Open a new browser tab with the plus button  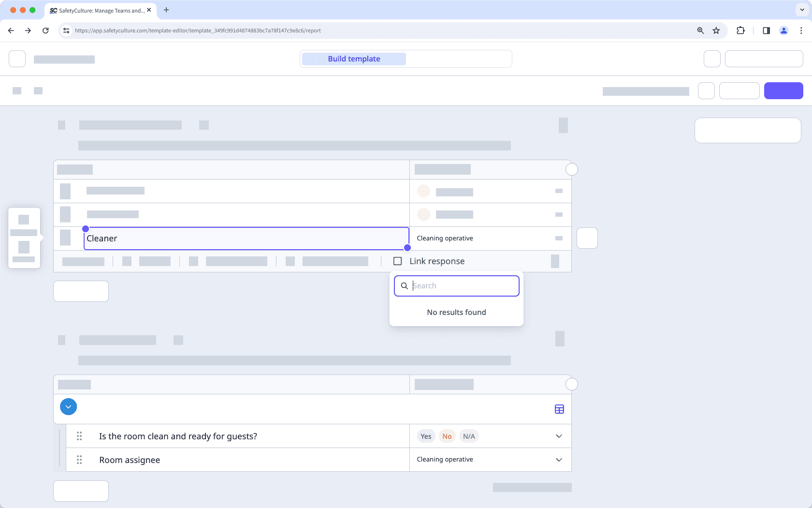(x=166, y=10)
